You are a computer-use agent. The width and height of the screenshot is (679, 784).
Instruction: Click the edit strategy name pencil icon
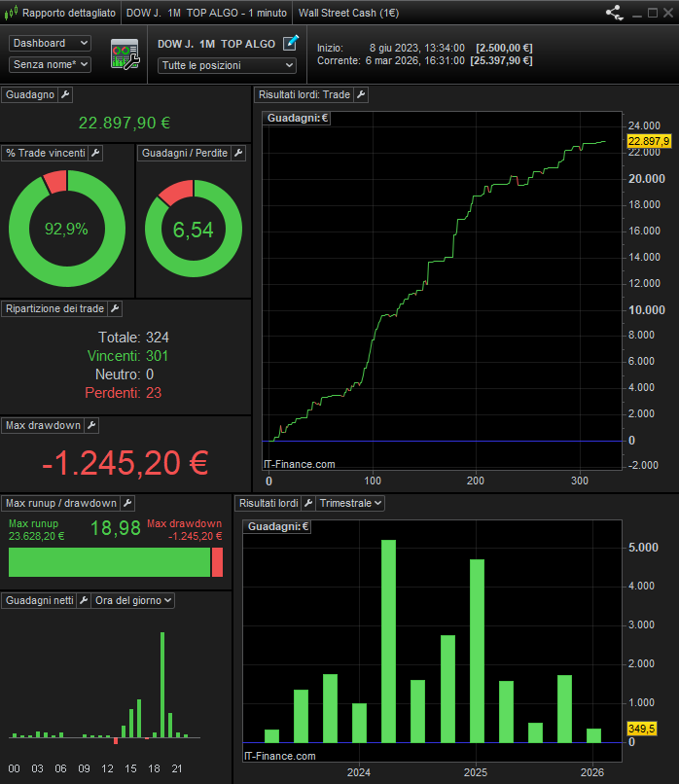coord(290,44)
